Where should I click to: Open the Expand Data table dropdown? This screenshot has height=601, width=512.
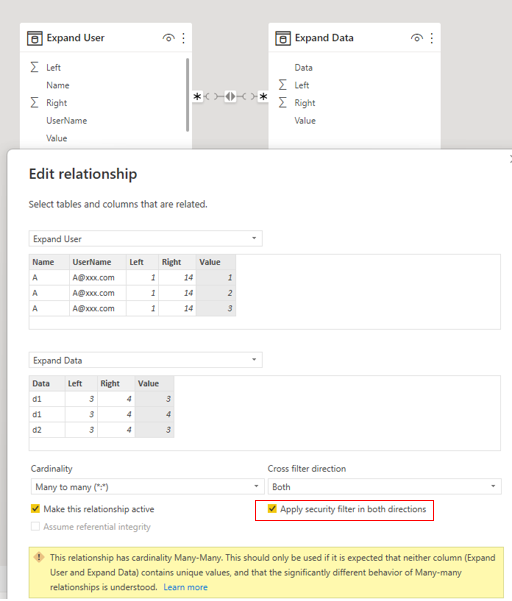pyautogui.click(x=146, y=360)
